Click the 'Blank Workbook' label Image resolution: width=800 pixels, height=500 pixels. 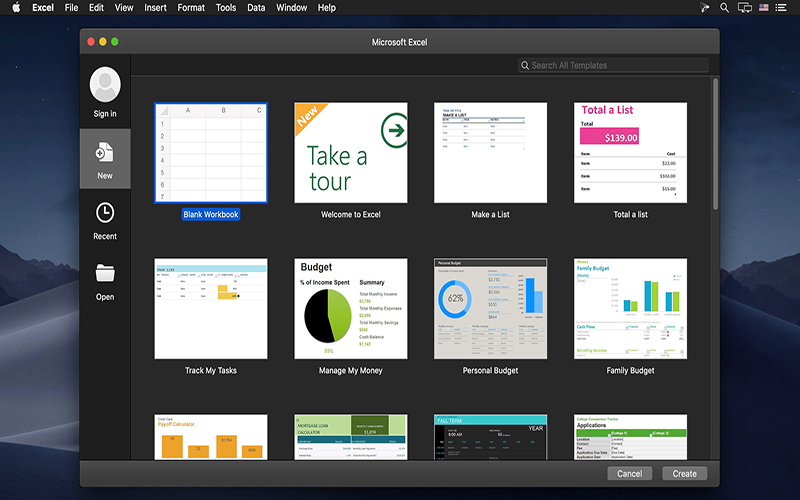pyautogui.click(x=211, y=214)
